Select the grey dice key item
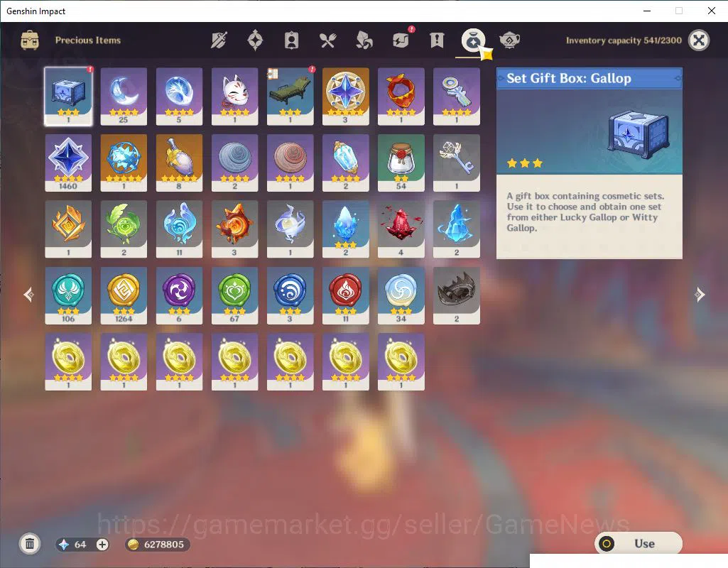The width and height of the screenshot is (728, 568). (x=457, y=163)
